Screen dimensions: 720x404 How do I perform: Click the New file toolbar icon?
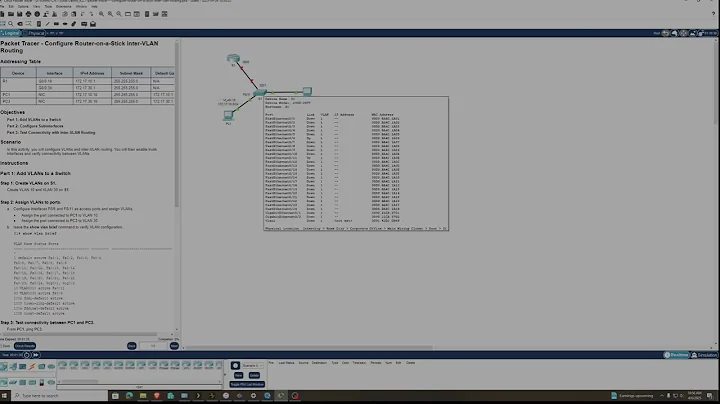pyautogui.click(x=3, y=14)
